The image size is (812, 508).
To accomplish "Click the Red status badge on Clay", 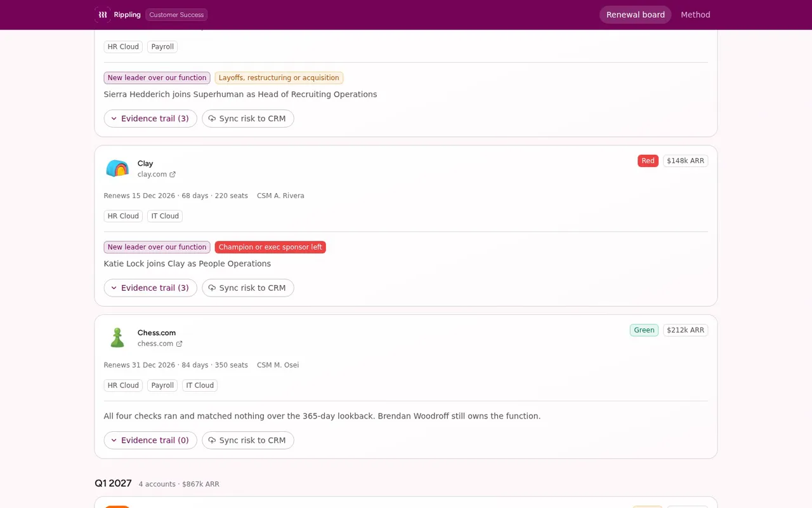I will coord(648,161).
